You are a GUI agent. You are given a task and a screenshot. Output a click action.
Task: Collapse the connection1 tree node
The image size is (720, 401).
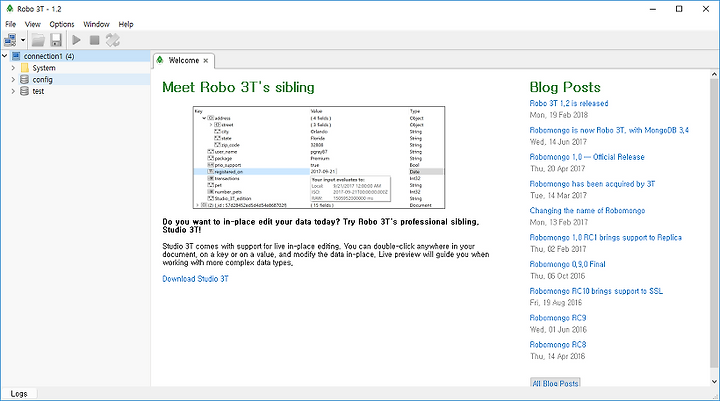[x=5, y=56]
